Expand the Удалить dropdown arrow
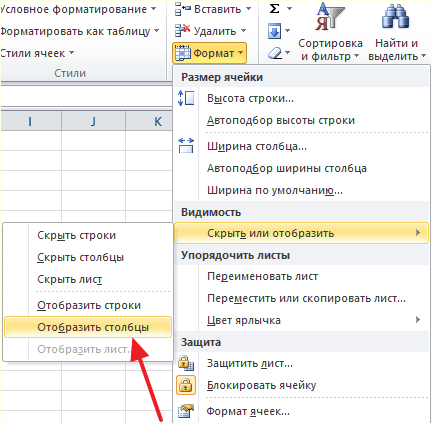 [244, 31]
